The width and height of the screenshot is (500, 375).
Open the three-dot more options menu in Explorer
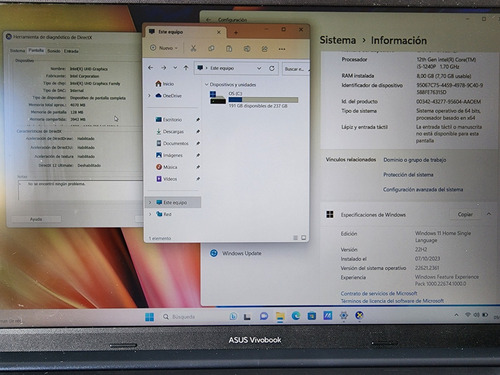[x=282, y=49]
